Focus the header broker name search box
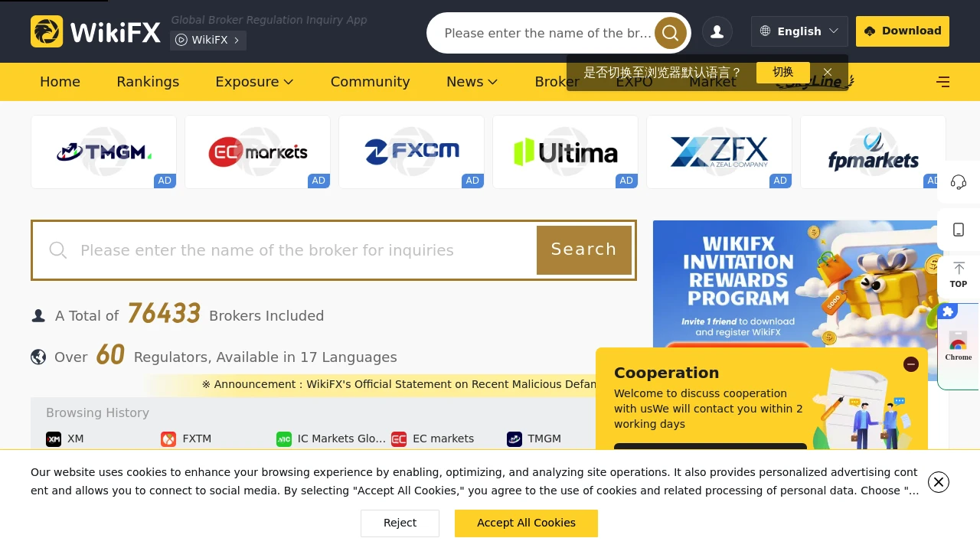980x551 pixels. point(547,33)
